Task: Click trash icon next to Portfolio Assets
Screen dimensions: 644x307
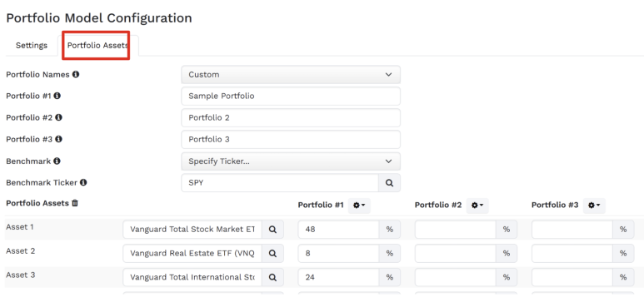Action: click(x=75, y=203)
